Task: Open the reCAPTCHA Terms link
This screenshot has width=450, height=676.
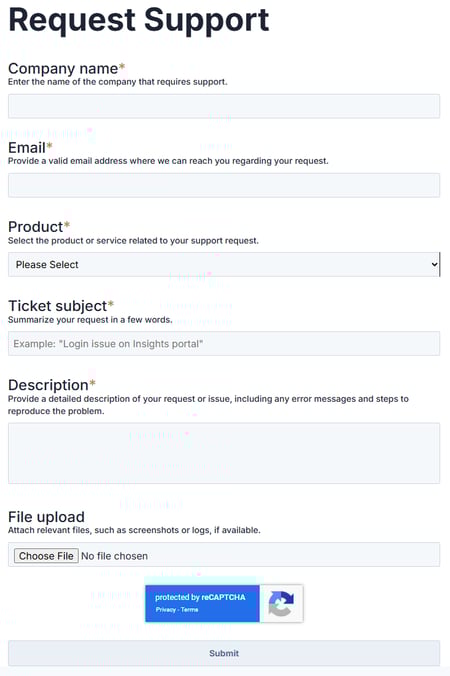Action: [x=190, y=610]
